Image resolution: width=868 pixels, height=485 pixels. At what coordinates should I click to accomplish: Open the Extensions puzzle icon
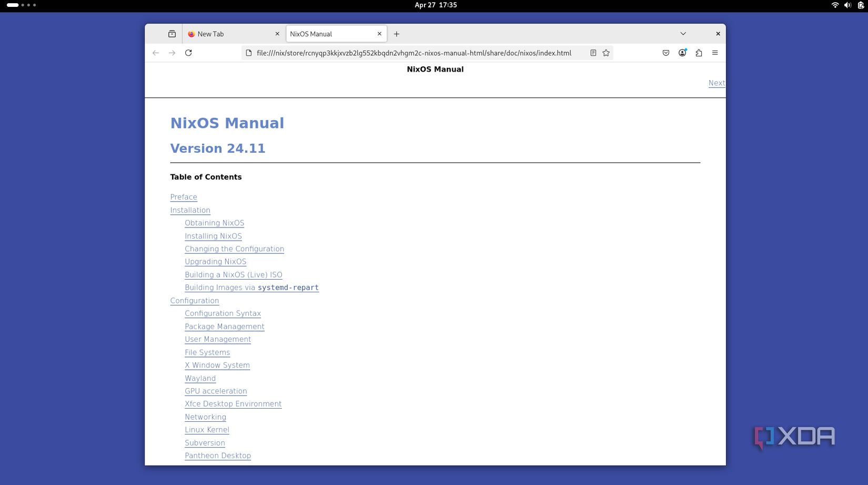point(699,53)
